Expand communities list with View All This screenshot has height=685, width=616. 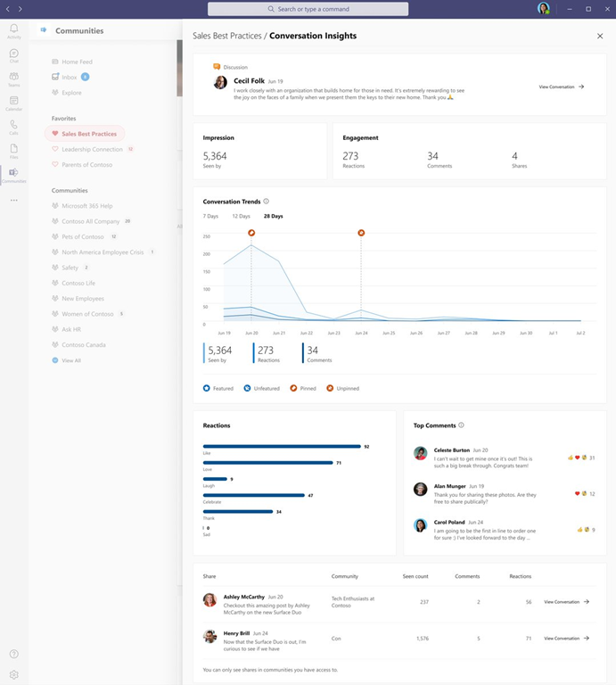coord(71,360)
